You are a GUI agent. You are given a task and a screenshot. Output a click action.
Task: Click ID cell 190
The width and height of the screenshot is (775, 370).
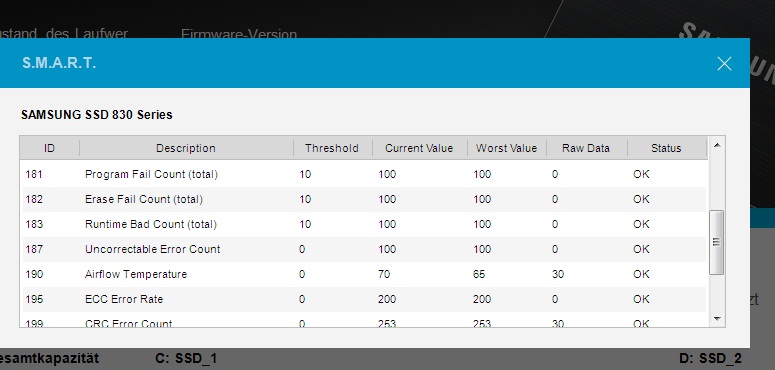tap(34, 274)
